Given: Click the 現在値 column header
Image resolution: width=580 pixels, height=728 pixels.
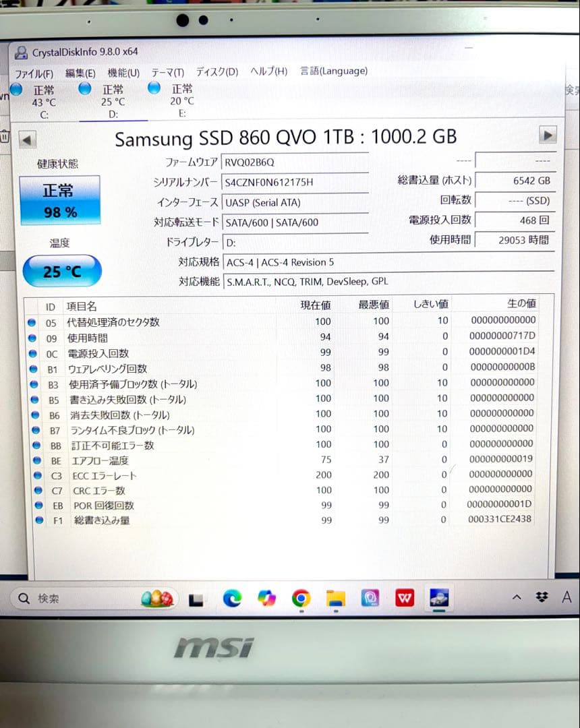Looking at the screenshot, I should click(x=316, y=305).
